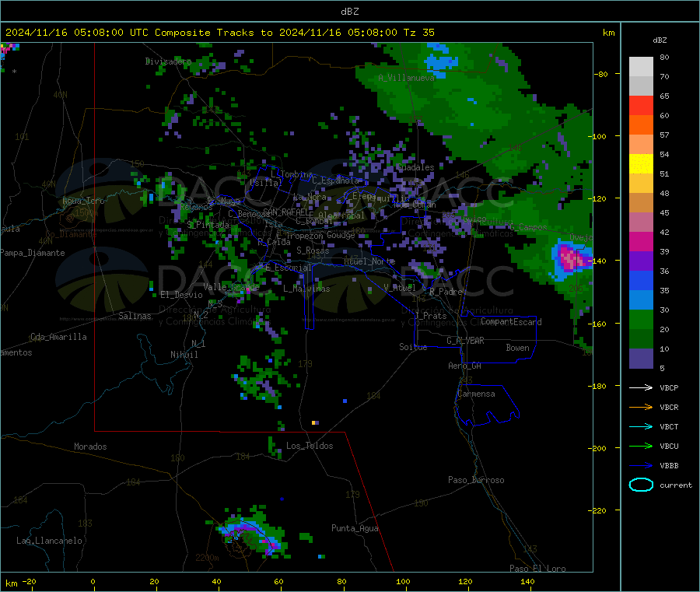The height and width of the screenshot is (592, 700).
Task: Click the 'S_Rosas' map label
Action: 313,250
